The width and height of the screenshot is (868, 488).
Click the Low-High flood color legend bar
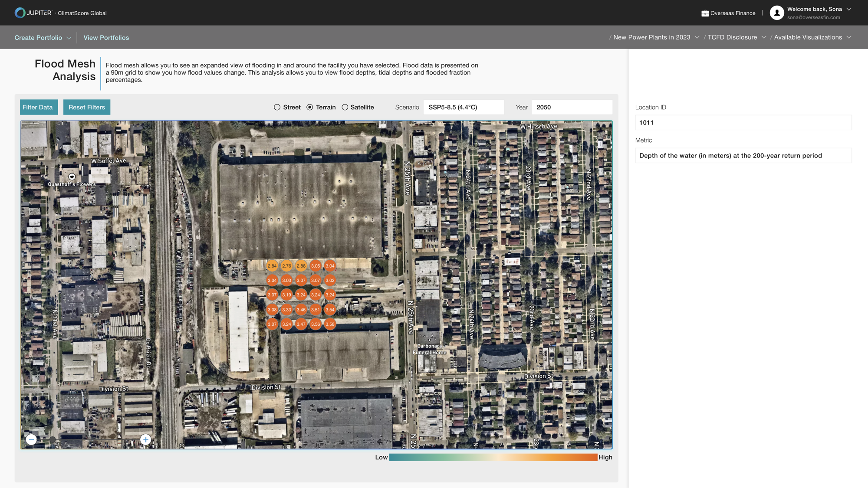click(x=493, y=457)
